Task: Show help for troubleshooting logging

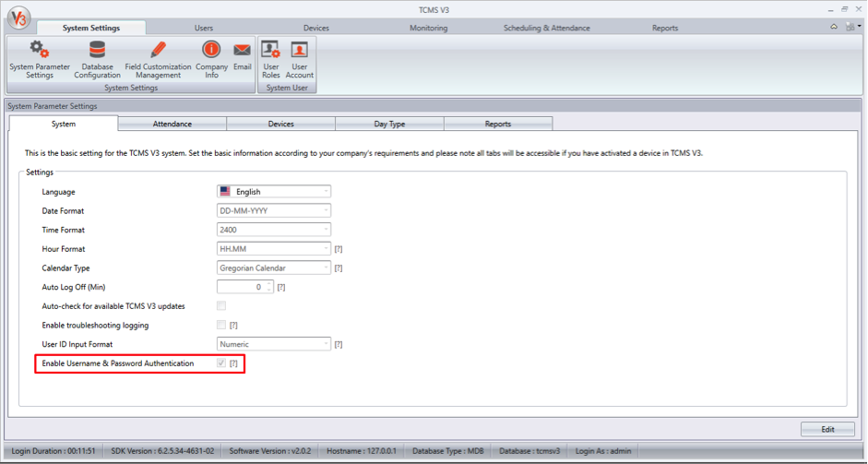Action: pos(233,325)
